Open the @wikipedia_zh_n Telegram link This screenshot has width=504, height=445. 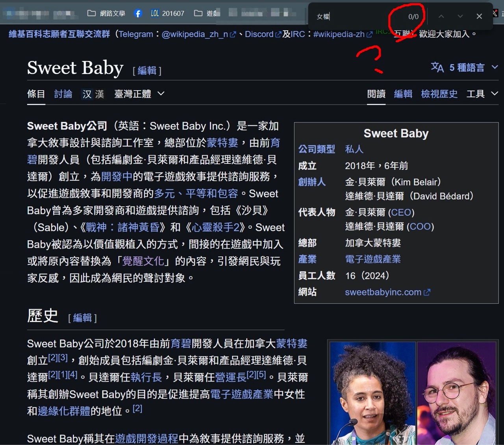coord(198,34)
